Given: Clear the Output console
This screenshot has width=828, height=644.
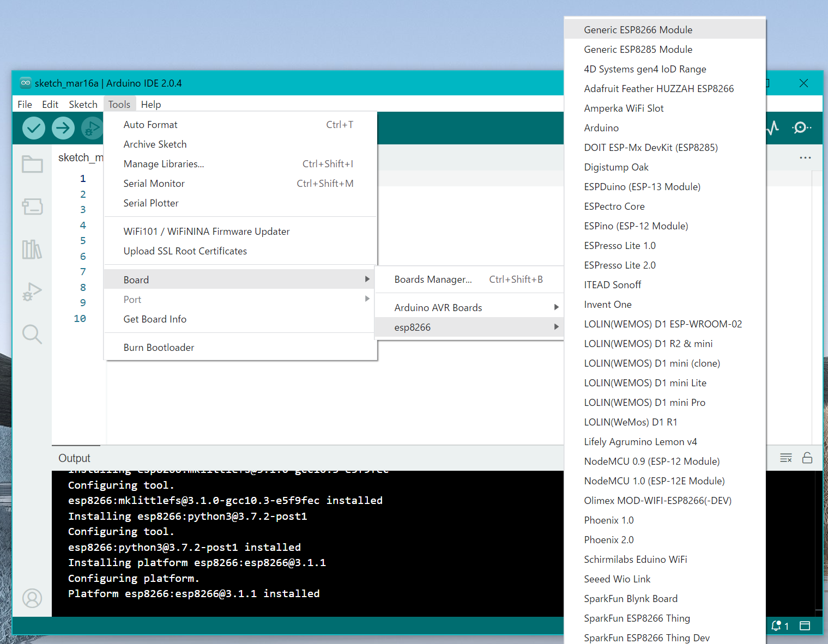Looking at the screenshot, I should [786, 458].
